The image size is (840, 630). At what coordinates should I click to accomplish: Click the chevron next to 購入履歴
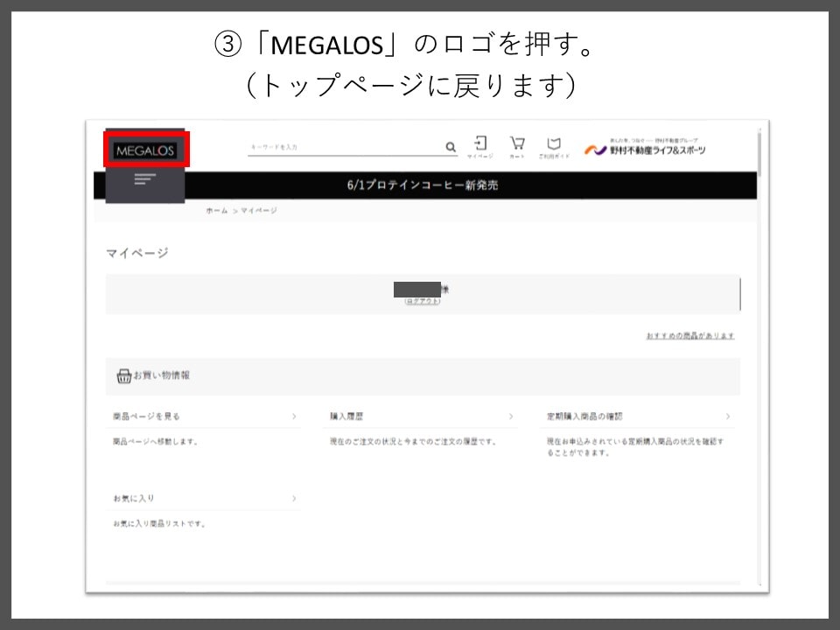511,416
